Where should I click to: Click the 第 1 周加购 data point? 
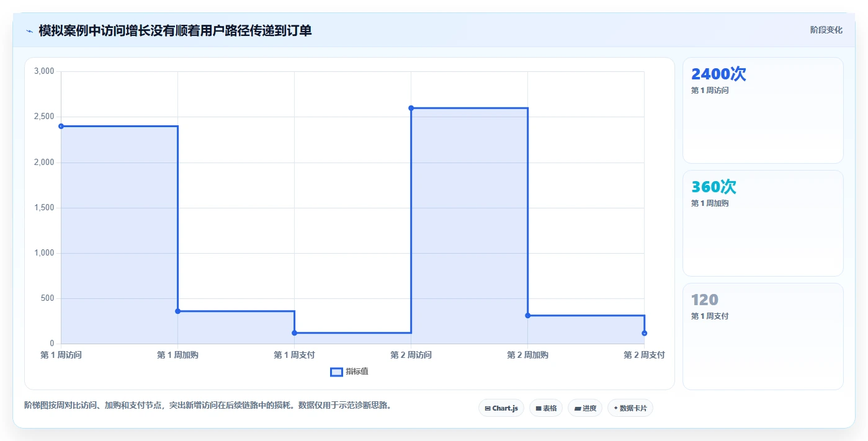tap(177, 311)
